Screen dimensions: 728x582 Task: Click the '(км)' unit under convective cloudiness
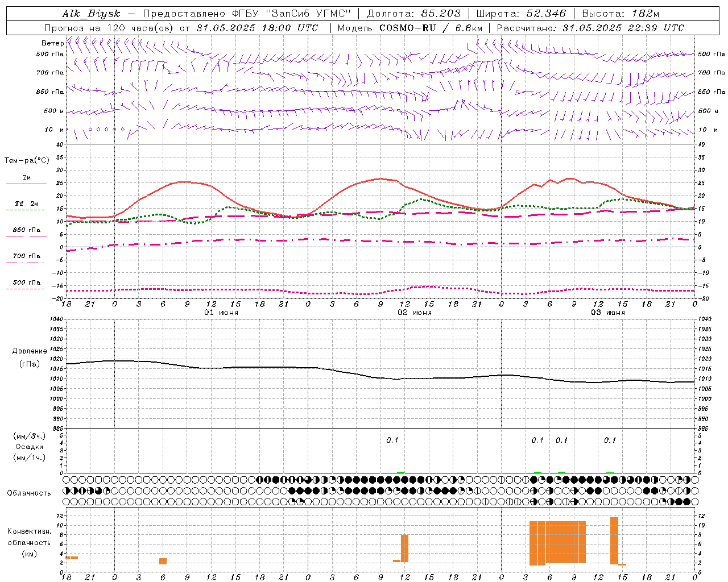pos(30,554)
